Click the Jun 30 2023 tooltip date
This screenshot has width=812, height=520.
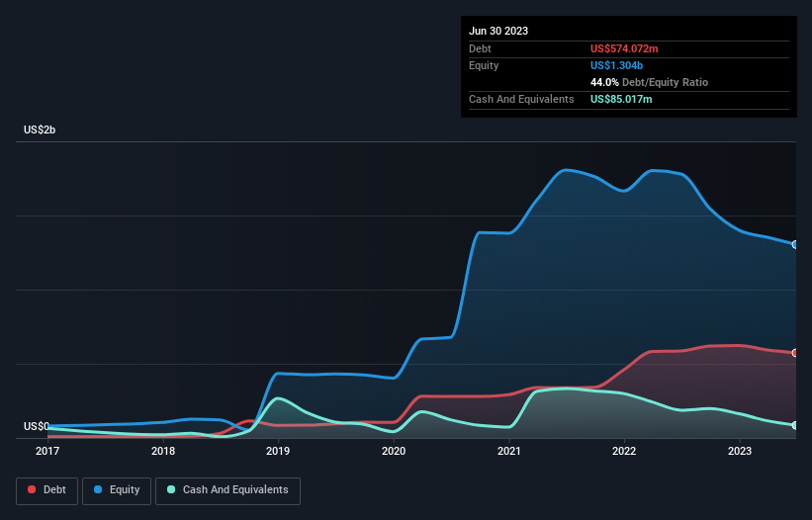498,31
